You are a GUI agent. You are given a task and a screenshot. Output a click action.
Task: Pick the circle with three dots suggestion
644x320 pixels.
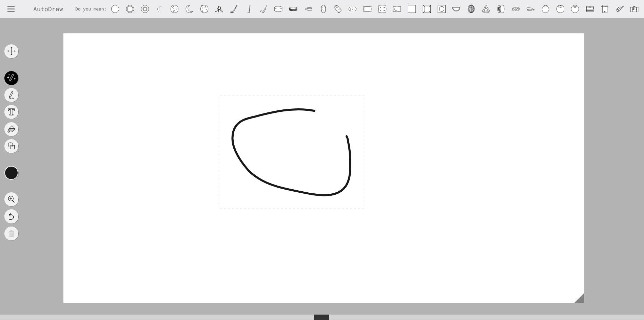[174, 9]
